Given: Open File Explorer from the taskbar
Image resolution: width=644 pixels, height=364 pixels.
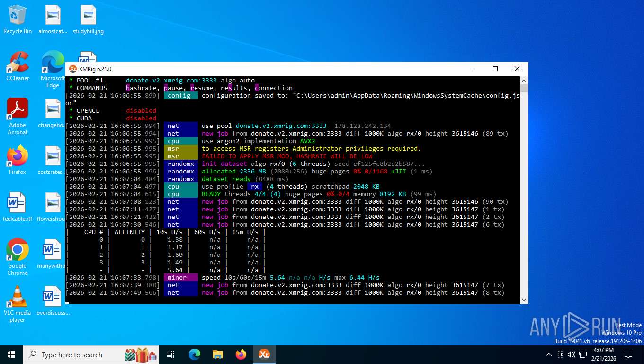Looking at the screenshot, I should [218, 355].
